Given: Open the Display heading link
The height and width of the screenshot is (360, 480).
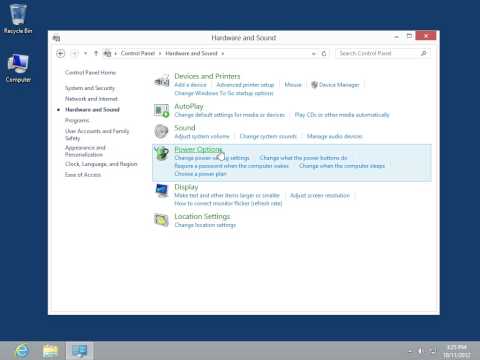Looking at the screenshot, I should tap(186, 187).
